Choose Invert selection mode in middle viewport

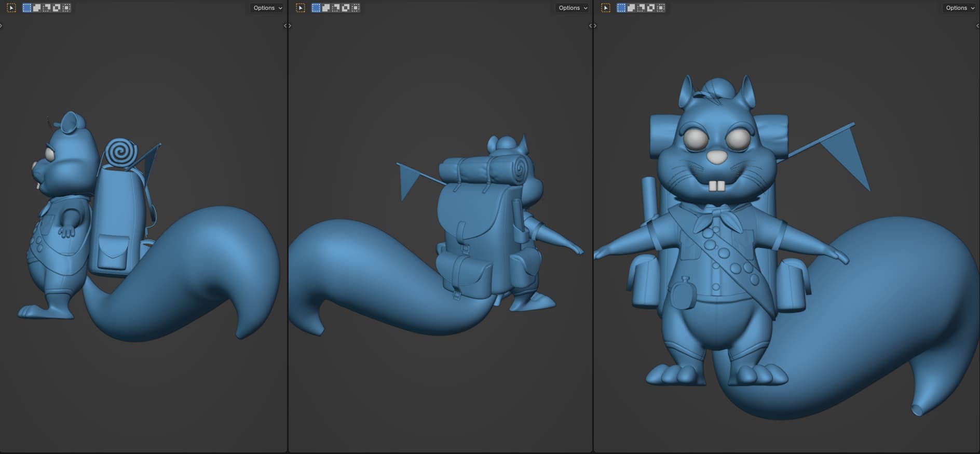pyautogui.click(x=346, y=8)
